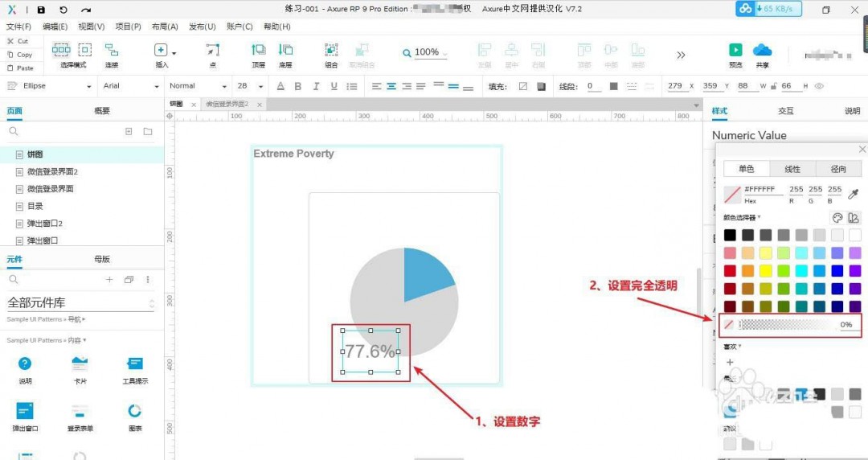Activate the connector tool (连接)
The height and width of the screenshot is (460, 868).
point(112,55)
